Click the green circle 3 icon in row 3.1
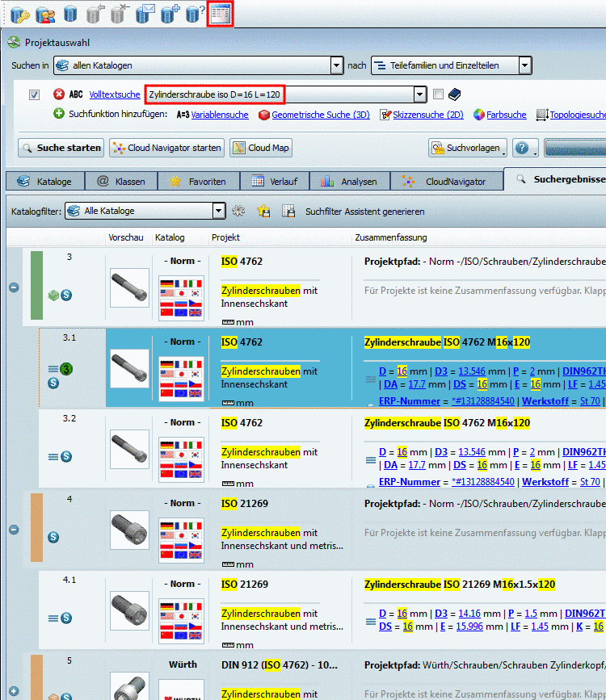The width and height of the screenshot is (606, 700). [x=66, y=369]
